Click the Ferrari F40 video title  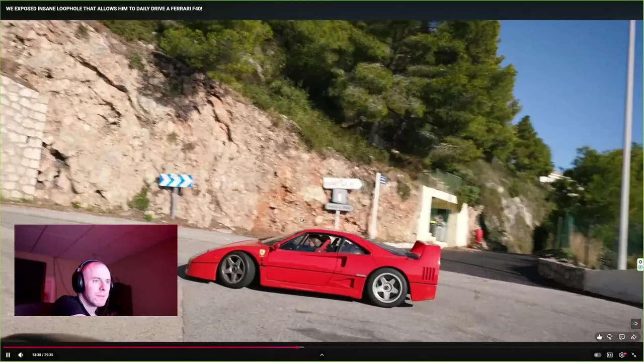pyautogui.click(x=104, y=9)
